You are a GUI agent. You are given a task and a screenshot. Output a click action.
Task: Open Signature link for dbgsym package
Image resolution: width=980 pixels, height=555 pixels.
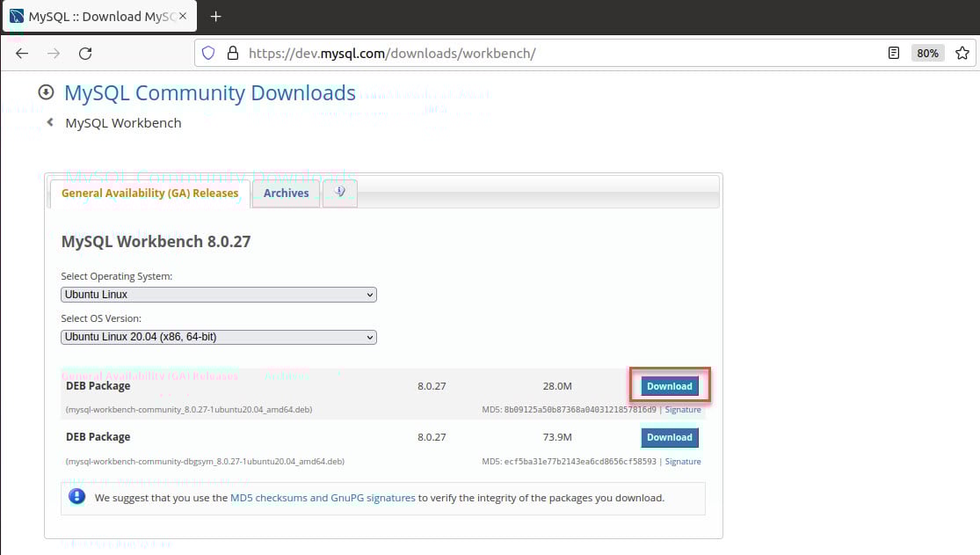point(683,462)
